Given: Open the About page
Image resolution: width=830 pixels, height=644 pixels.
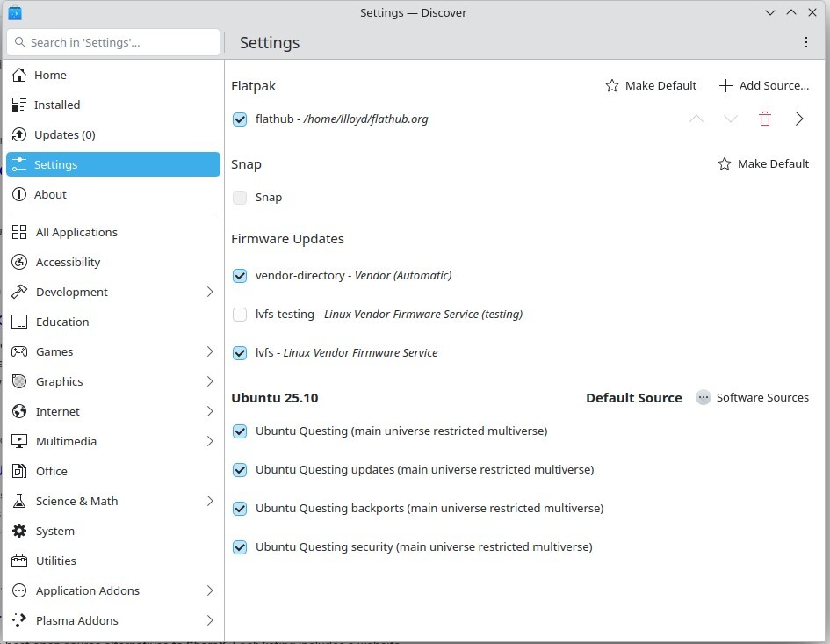Looking at the screenshot, I should click(113, 194).
